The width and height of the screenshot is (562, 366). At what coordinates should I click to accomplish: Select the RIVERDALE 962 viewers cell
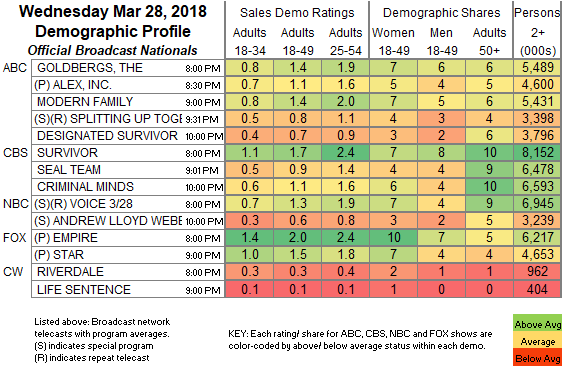(538, 272)
